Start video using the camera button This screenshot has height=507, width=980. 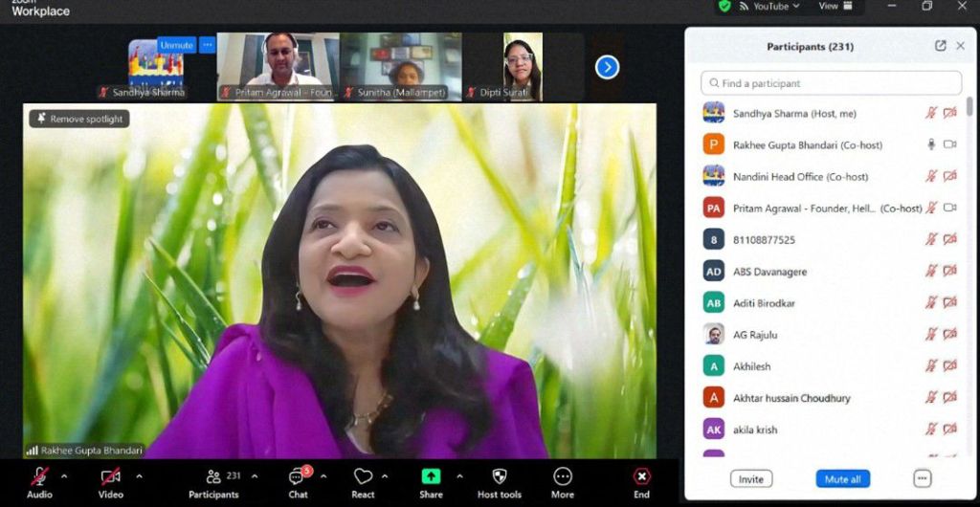point(111,476)
